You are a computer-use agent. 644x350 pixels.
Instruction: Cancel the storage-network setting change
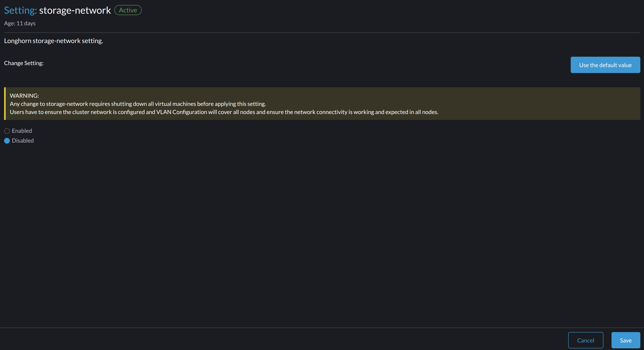point(585,340)
